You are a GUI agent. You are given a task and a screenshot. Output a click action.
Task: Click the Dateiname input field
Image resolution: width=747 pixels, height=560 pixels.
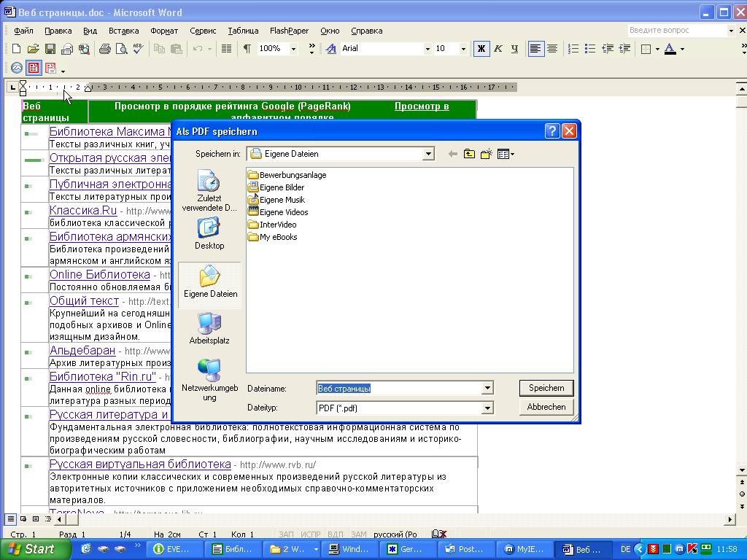tap(399, 388)
